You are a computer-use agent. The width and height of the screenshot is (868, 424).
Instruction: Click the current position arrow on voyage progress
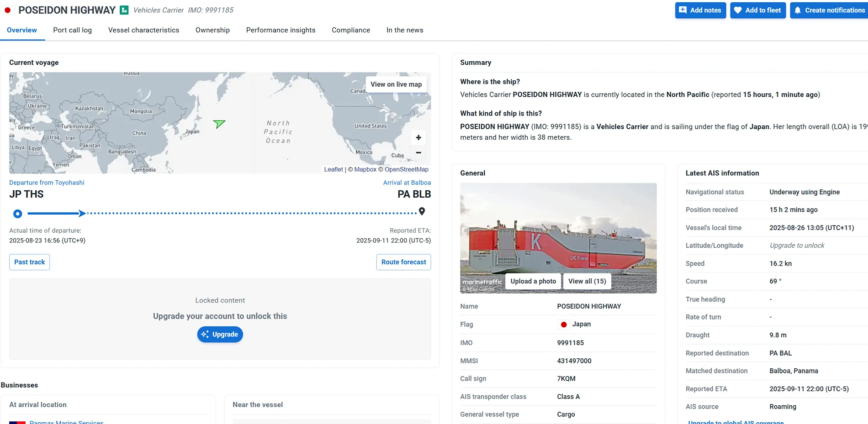[81, 213]
